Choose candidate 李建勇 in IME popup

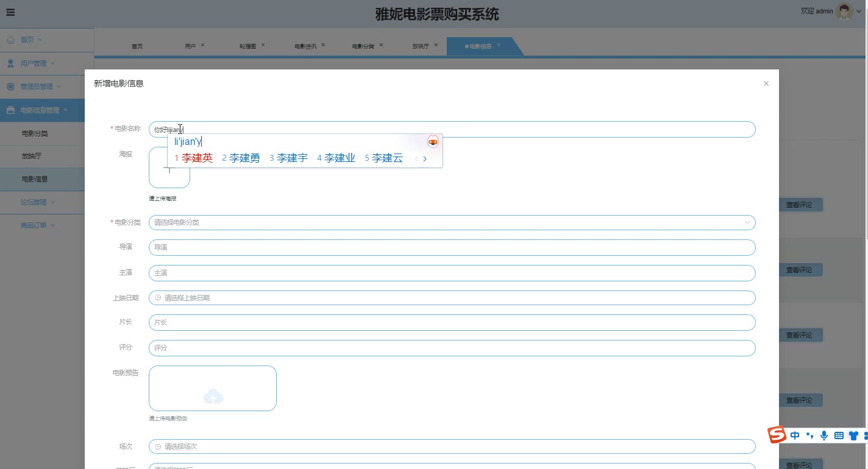click(x=241, y=158)
